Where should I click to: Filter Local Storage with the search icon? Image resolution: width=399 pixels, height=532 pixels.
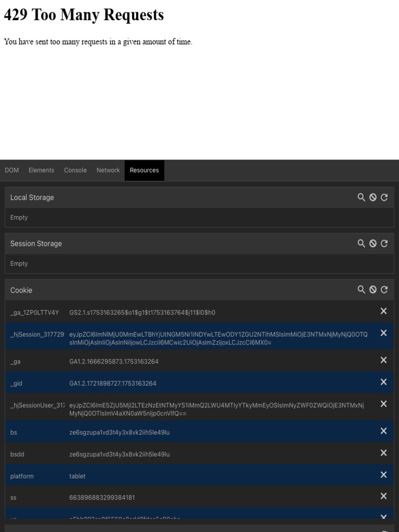point(362,197)
